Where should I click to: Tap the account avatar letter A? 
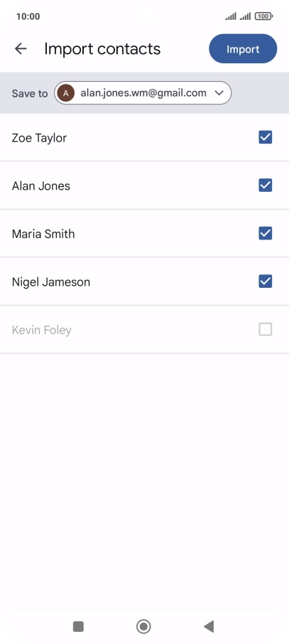tap(65, 93)
